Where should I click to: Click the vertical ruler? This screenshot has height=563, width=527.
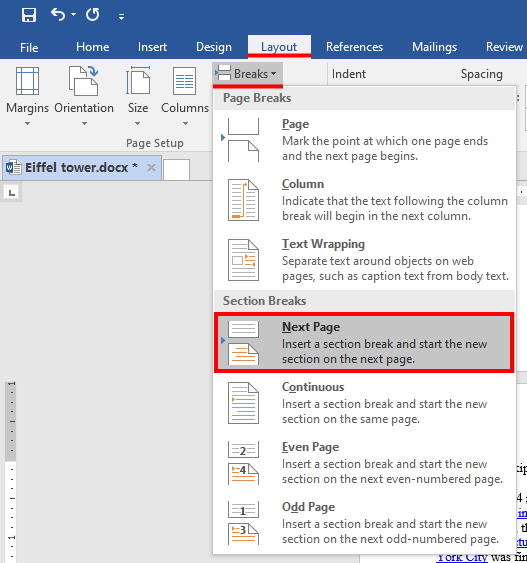coord(11,472)
